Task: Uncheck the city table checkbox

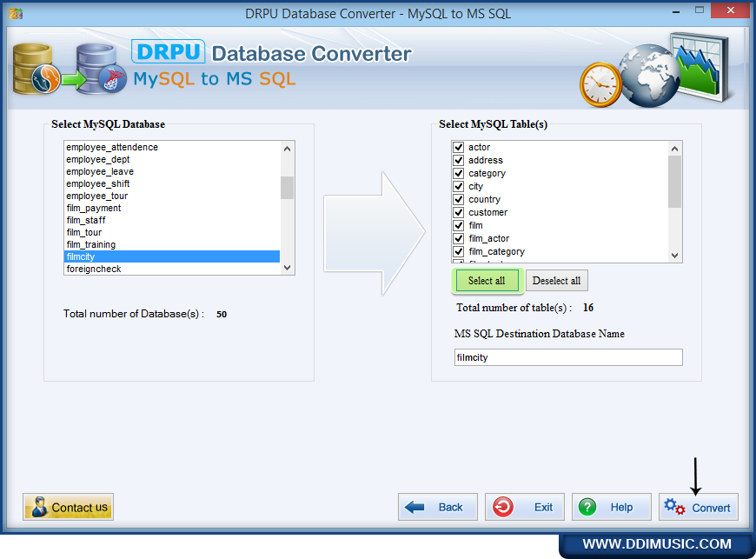Action: tap(459, 186)
